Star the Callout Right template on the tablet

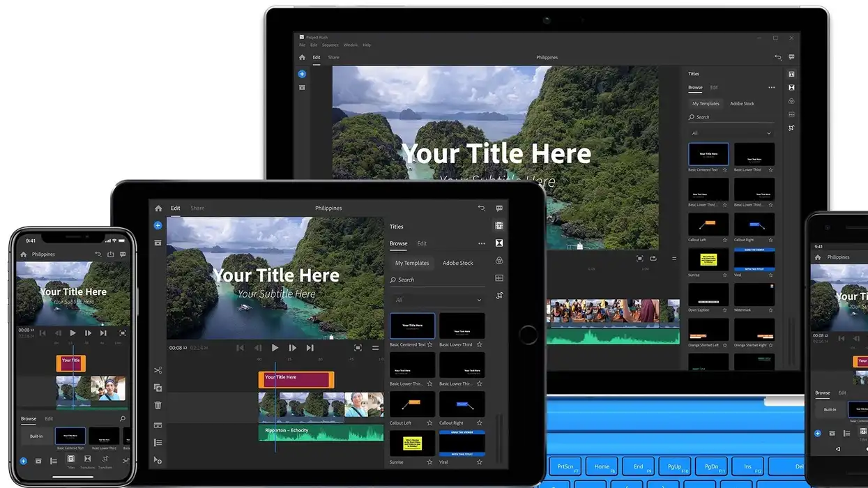(480, 422)
